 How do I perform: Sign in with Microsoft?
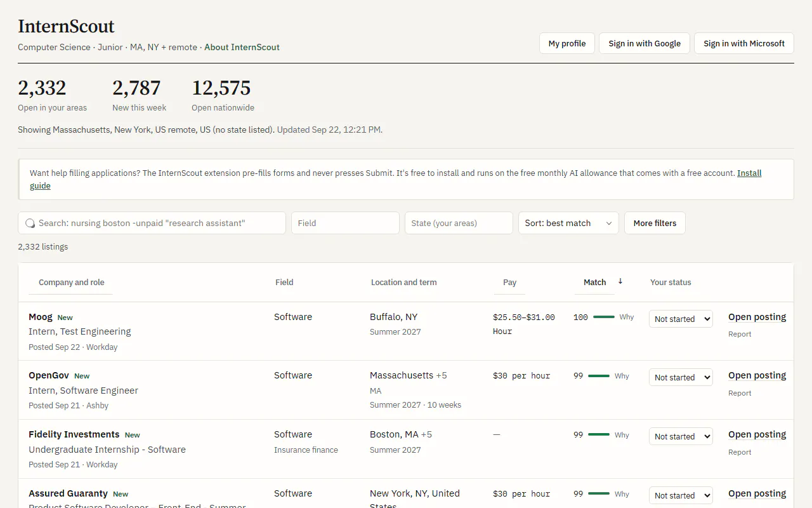[x=744, y=43]
